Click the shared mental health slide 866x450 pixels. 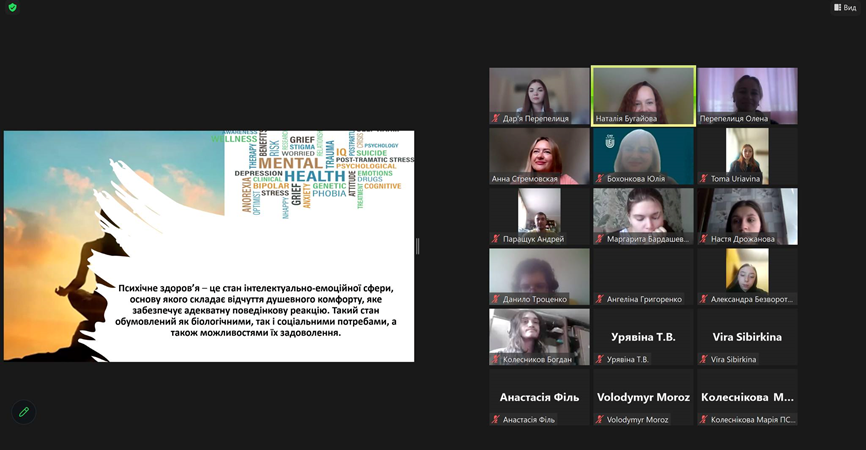209,246
